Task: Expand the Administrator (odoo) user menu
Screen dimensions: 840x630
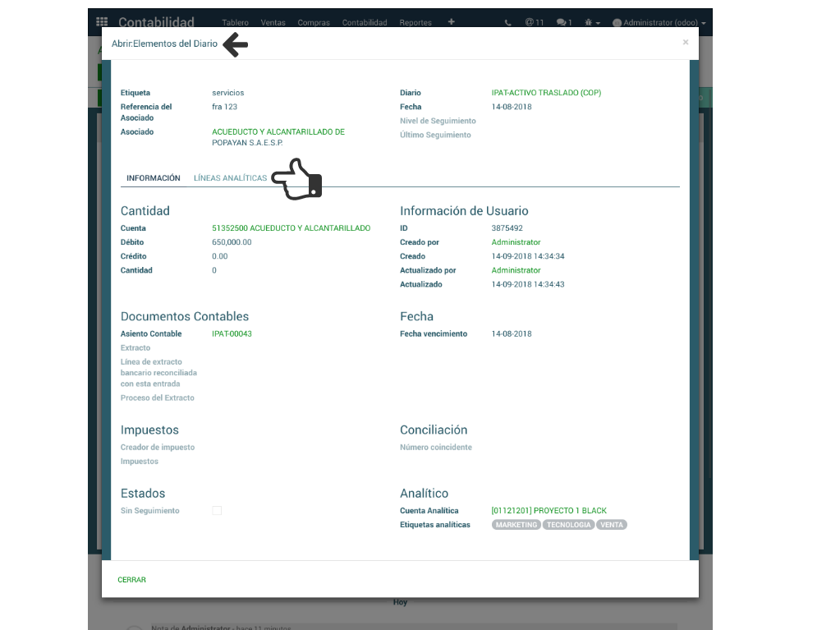Action: tap(659, 23)
